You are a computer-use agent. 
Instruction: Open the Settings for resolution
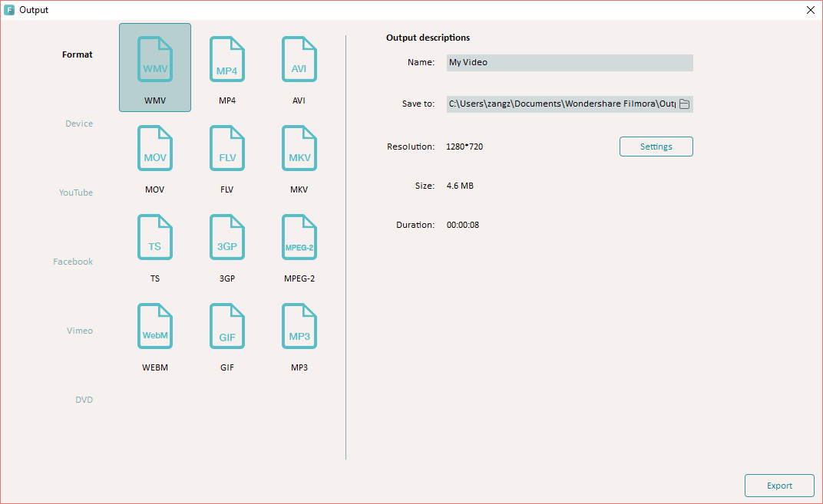click(x=656, y=147)
